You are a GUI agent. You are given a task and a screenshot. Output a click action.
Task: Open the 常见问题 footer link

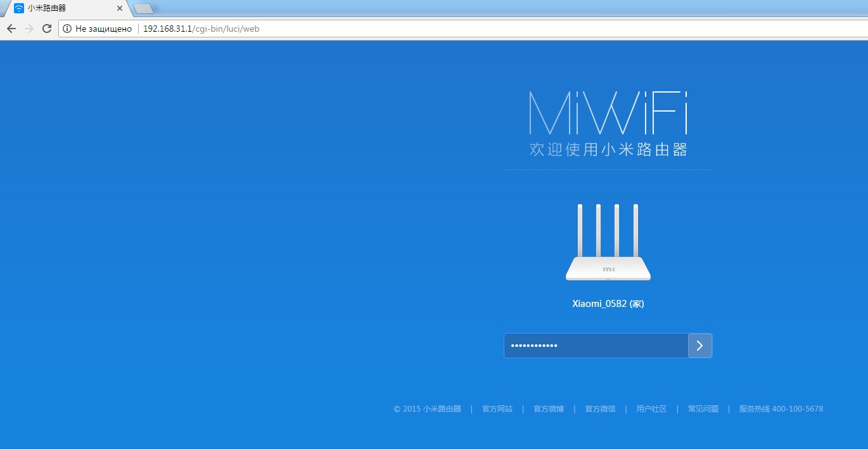coord(703,409)
